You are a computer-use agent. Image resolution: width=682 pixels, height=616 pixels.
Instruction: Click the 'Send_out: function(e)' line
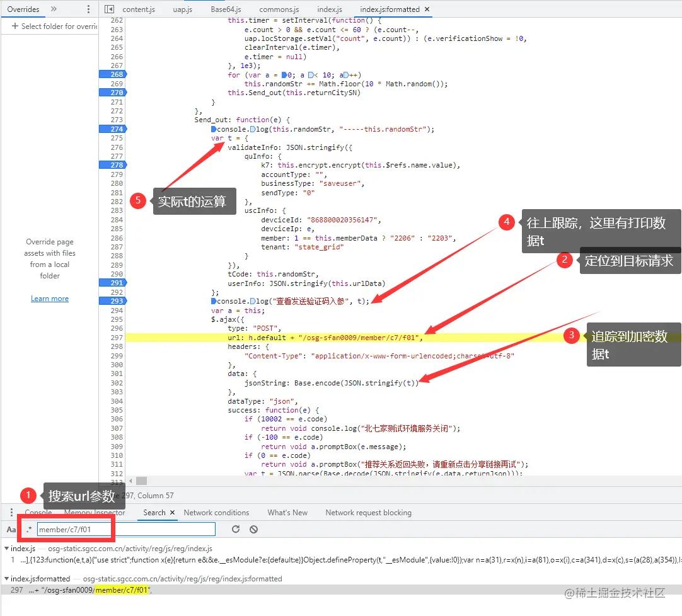[x=242, y=120]
